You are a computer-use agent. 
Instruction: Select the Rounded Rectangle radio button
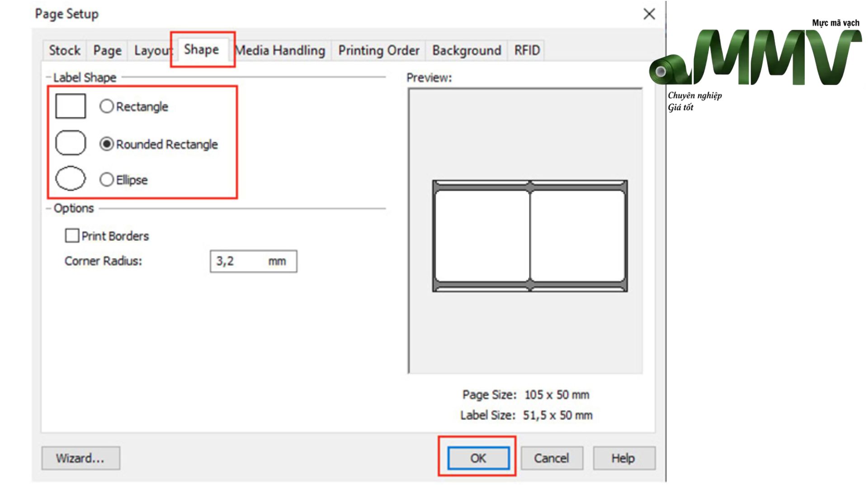point(107,144)
